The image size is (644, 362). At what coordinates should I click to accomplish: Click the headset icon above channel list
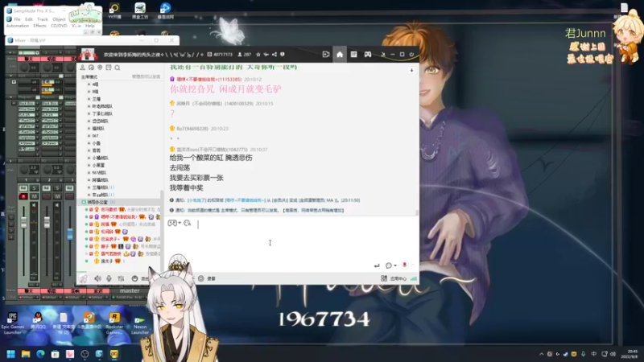[x=91, y=68]
